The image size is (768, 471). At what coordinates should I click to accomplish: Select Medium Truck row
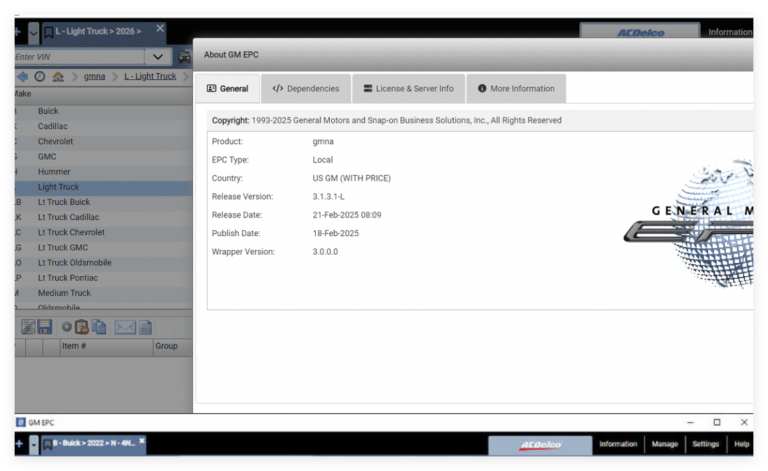[x=103, y=293]
